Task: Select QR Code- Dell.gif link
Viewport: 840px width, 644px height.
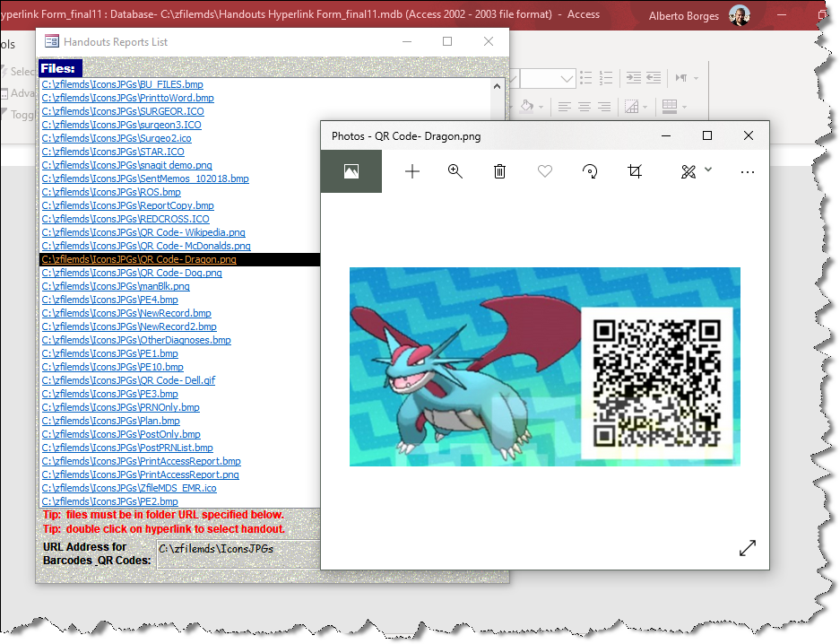Action: 128,380
